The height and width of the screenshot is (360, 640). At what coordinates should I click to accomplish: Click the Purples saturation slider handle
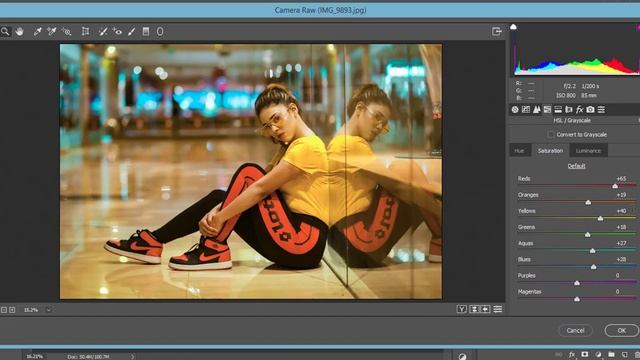(x=577, y=283)
